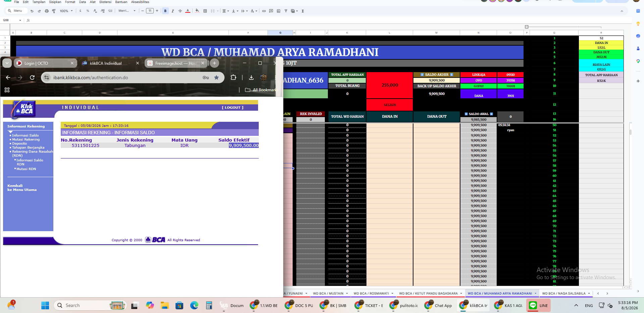Image resolution: width=644 pixels, height=313 pixels.
Task: Open the font family dropdown
Action: coord(127,11)
